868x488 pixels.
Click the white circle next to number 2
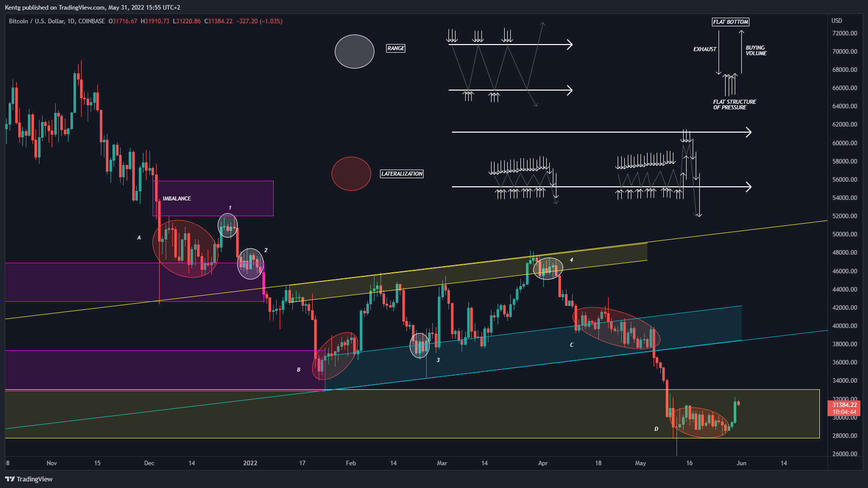tap(250, 264)
